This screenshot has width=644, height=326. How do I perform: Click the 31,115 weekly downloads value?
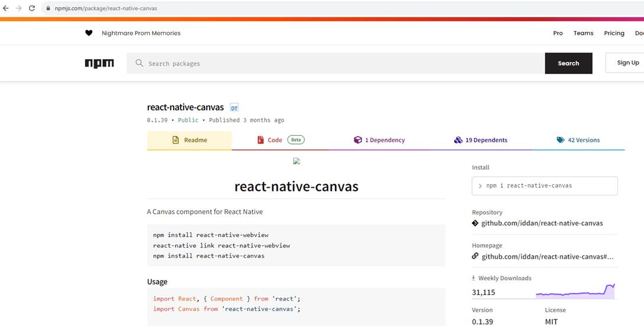point(483,292)
